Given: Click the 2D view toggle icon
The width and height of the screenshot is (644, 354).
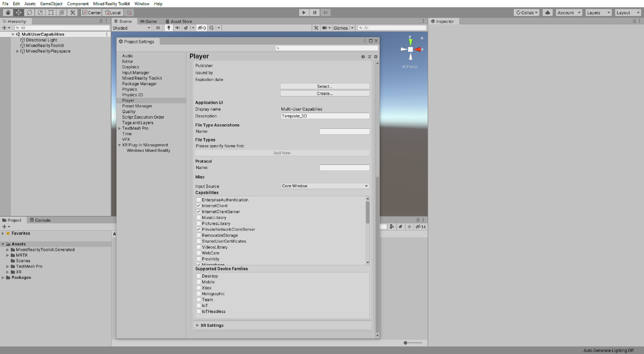Looking at the screenshot, I should [x=157, y=28].
